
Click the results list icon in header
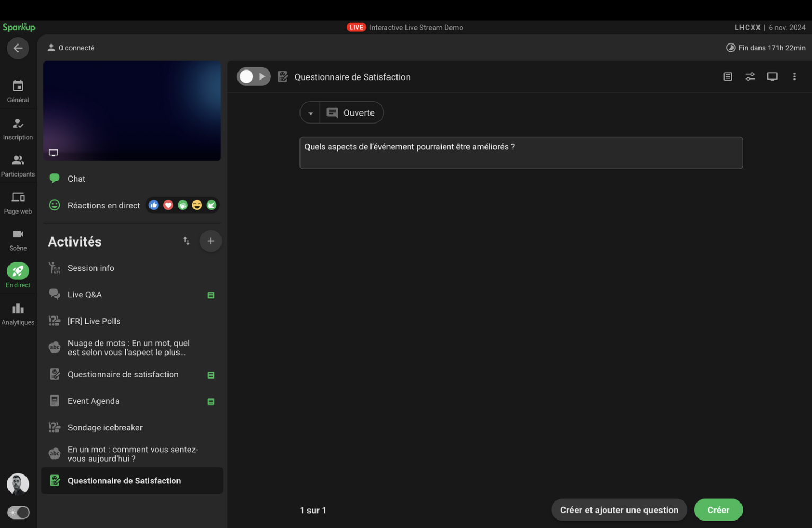click(728, 77)
